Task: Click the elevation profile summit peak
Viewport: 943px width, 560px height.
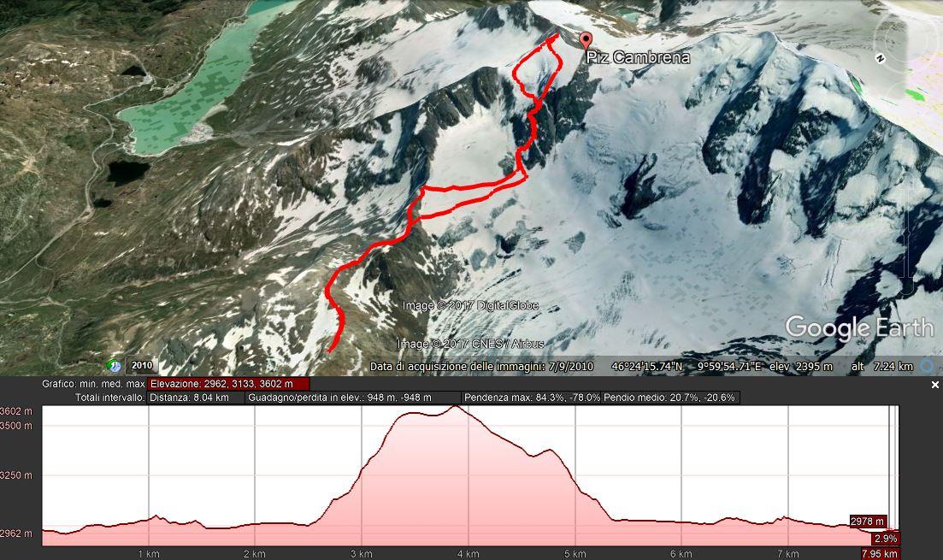Action: point(456,407)
